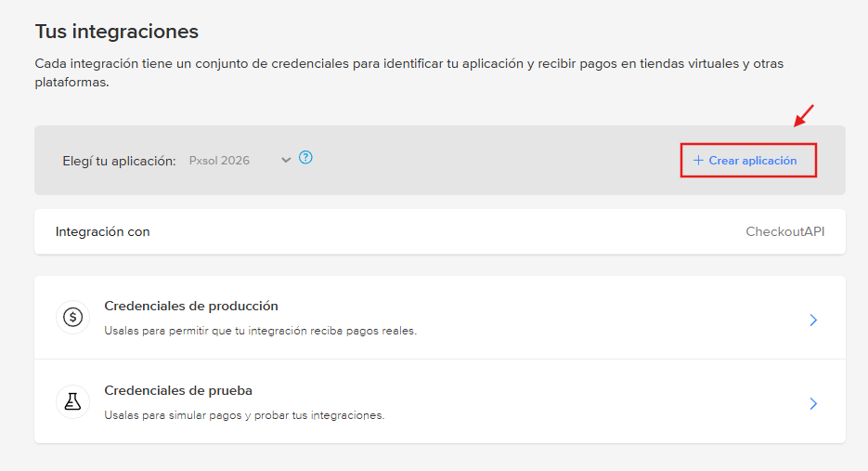868x471 pixels.
Task: Expand the Credenciales de producción chevron
Action: coord(812,320)
